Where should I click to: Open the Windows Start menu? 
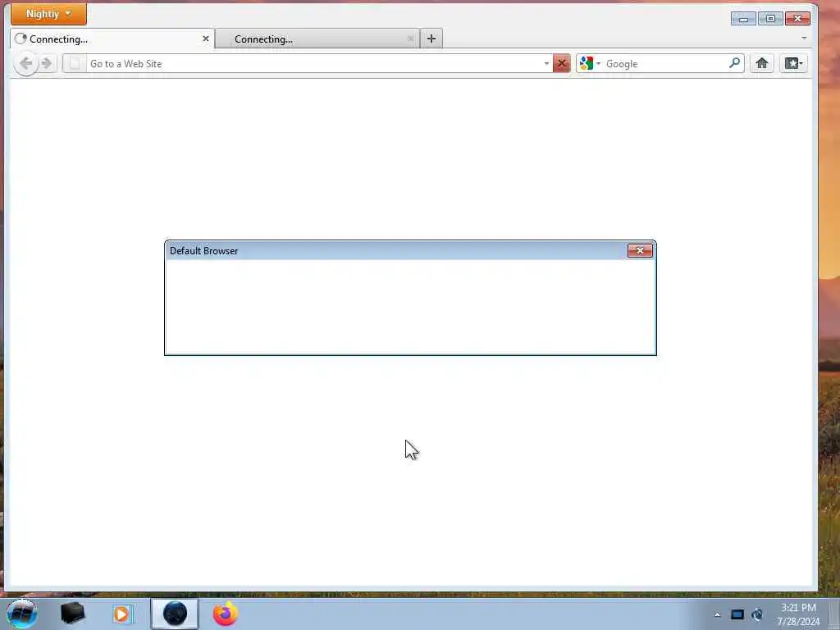tap(22, 614)
